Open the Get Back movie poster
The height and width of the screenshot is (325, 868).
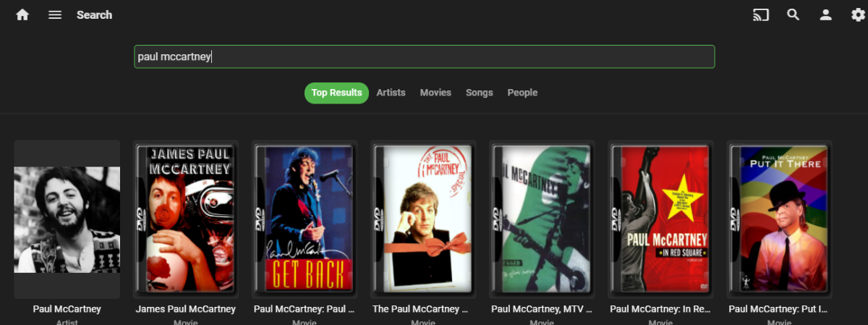coord(305,219)
